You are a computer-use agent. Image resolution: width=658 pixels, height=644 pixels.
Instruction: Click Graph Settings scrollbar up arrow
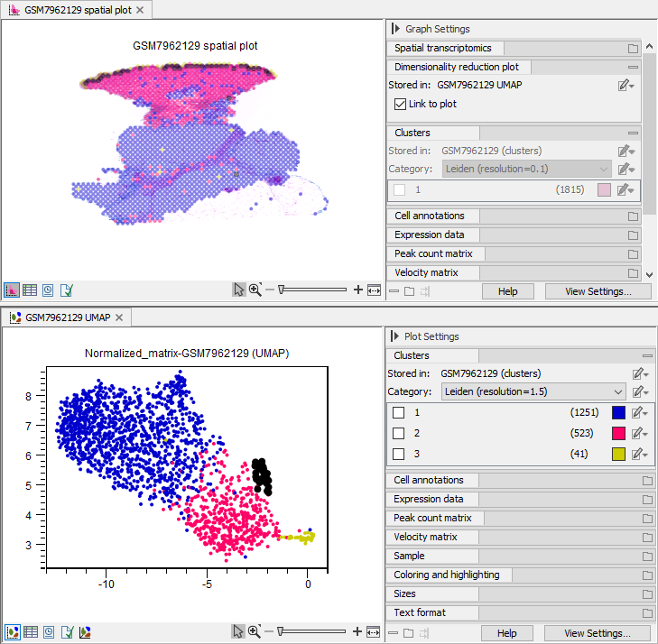click(649, 46)
